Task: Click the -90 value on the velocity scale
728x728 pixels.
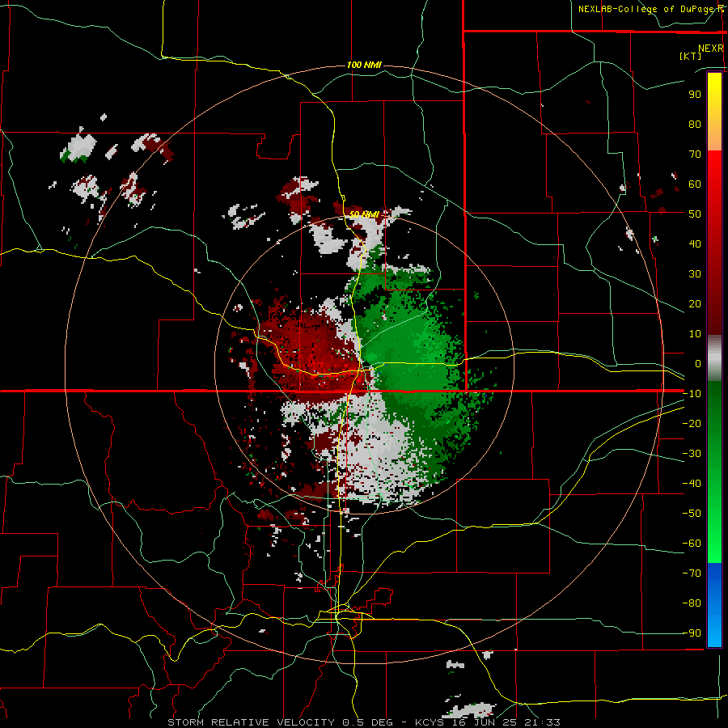Action: click(x=692, y=633)
